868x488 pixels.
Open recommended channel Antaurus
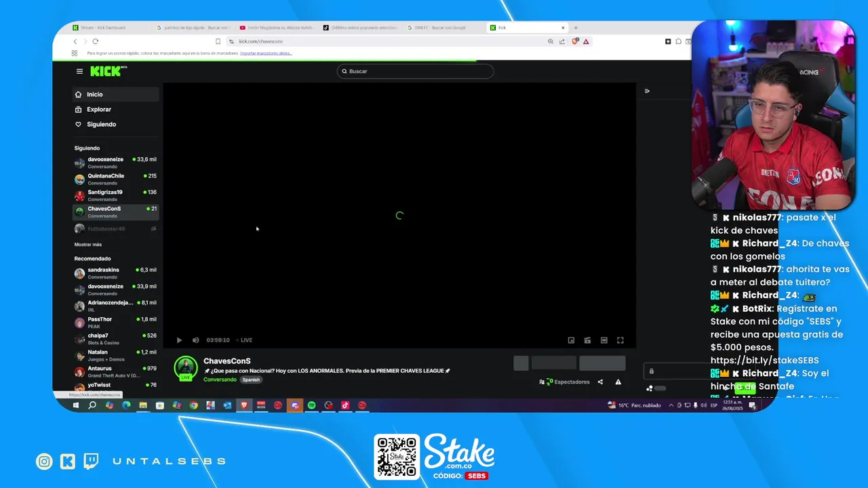pos(115,371)
